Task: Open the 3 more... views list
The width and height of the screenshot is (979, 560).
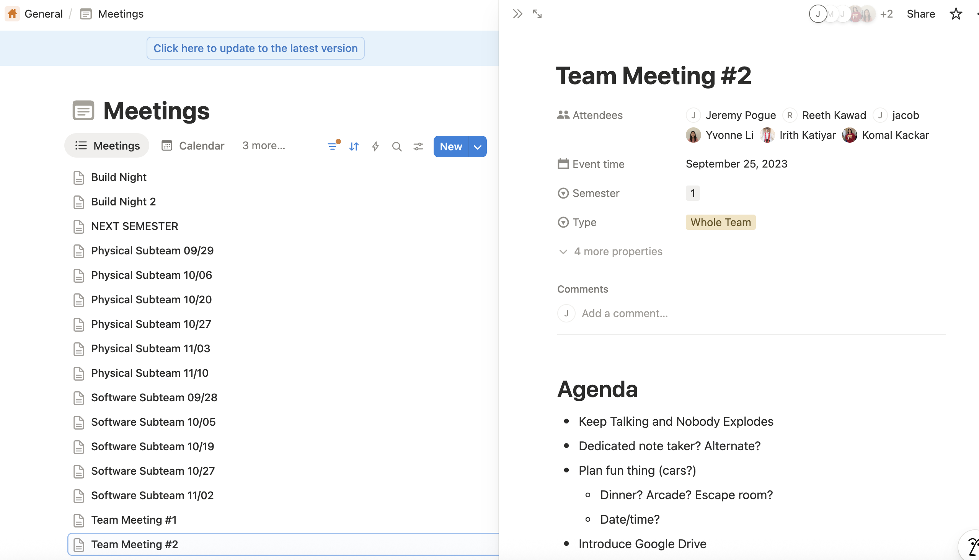Action: 263,145
